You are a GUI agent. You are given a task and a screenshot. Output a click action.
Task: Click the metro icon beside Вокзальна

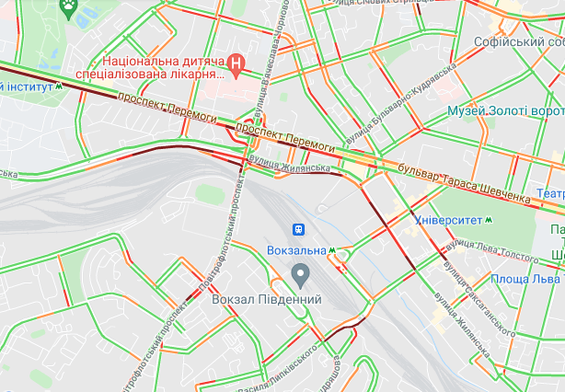click(x=332, y=250)
